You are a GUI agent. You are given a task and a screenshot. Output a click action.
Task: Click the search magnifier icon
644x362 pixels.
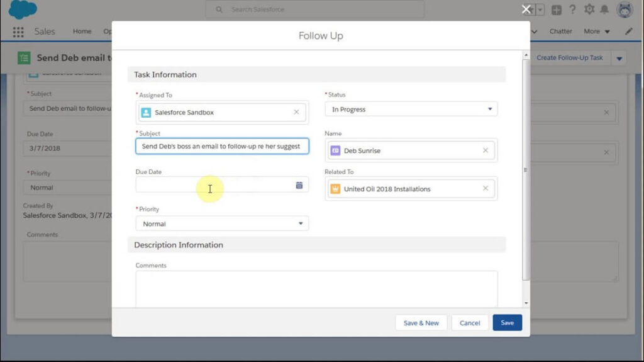[x=219, y=9]
